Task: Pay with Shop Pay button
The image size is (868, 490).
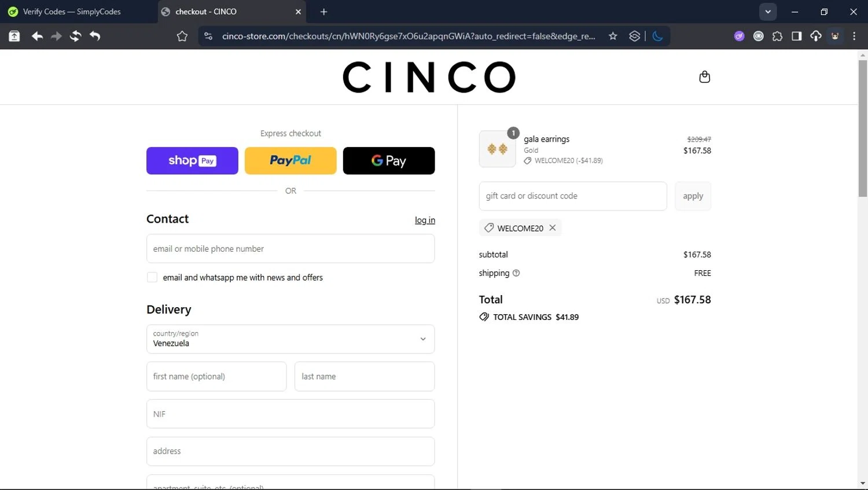Action: tap(192, 161)
